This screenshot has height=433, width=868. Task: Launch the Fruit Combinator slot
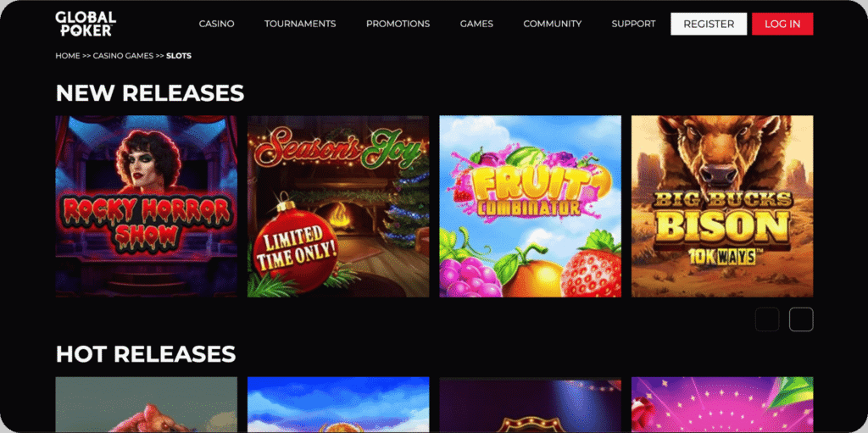tap(531, 206)
